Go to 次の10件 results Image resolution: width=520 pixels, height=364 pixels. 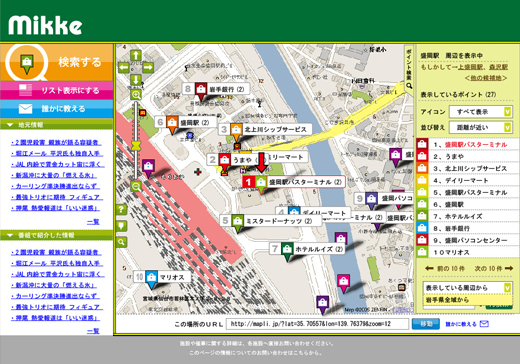tap(494, 268)
